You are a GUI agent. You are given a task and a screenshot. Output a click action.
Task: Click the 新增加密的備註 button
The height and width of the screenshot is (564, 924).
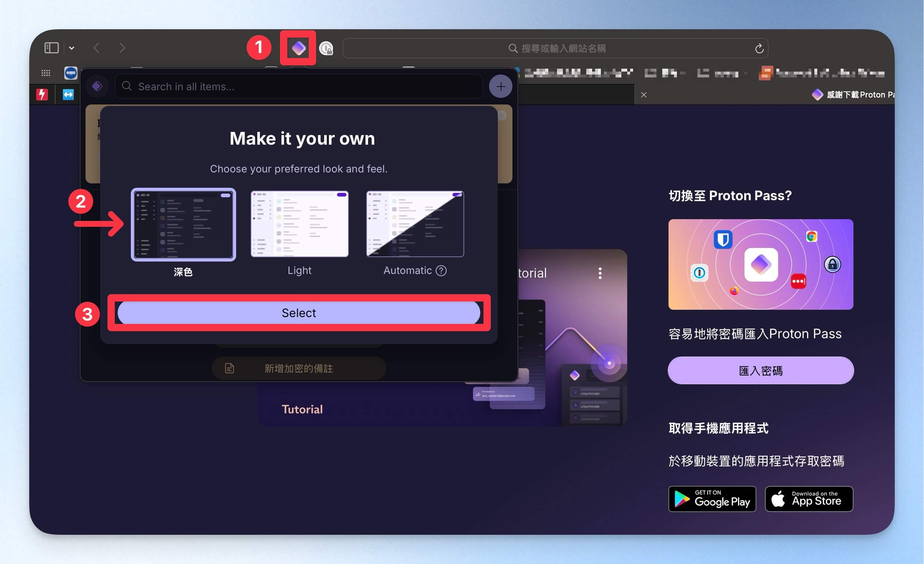click(299, 368)
